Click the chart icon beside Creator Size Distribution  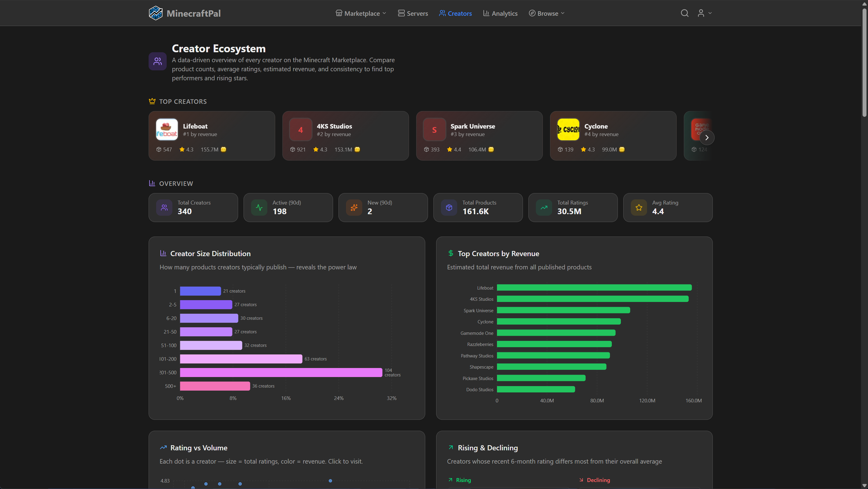click(x=163, y=253)
